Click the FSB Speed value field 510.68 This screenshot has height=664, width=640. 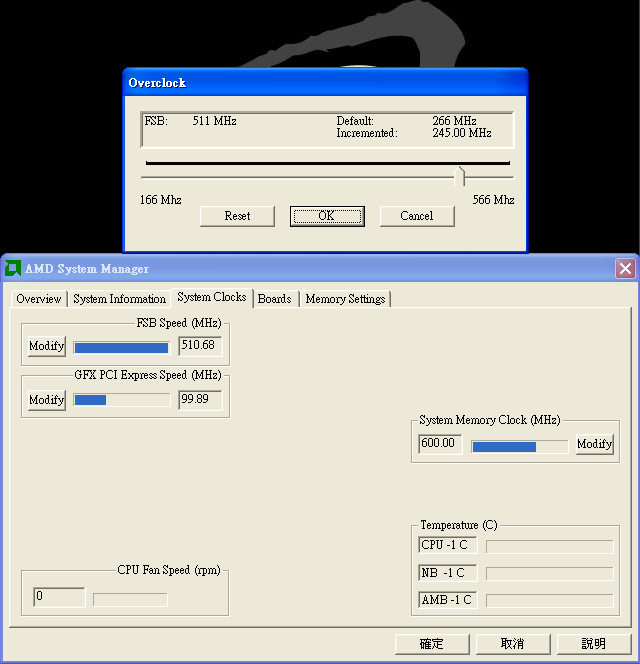(200, 346)
